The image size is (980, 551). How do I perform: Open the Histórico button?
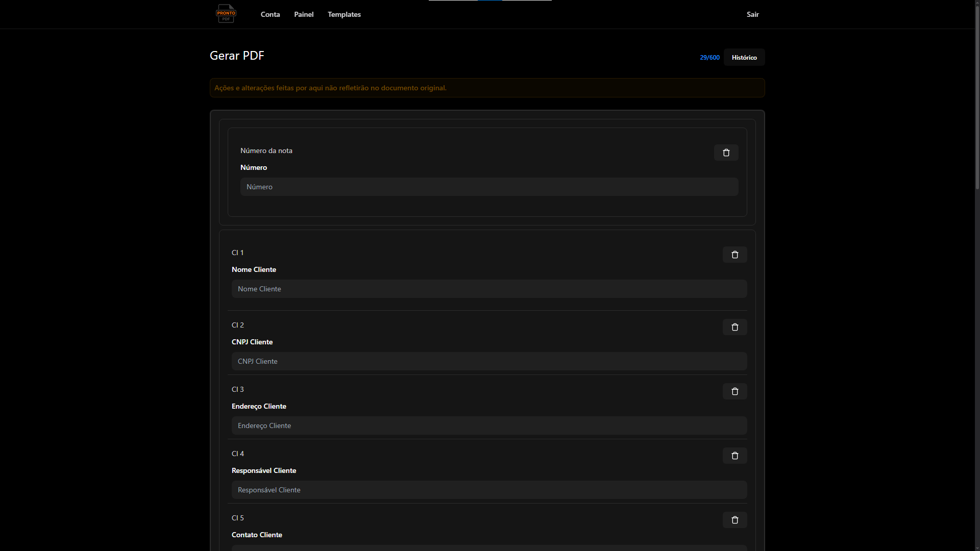(744, 57)
